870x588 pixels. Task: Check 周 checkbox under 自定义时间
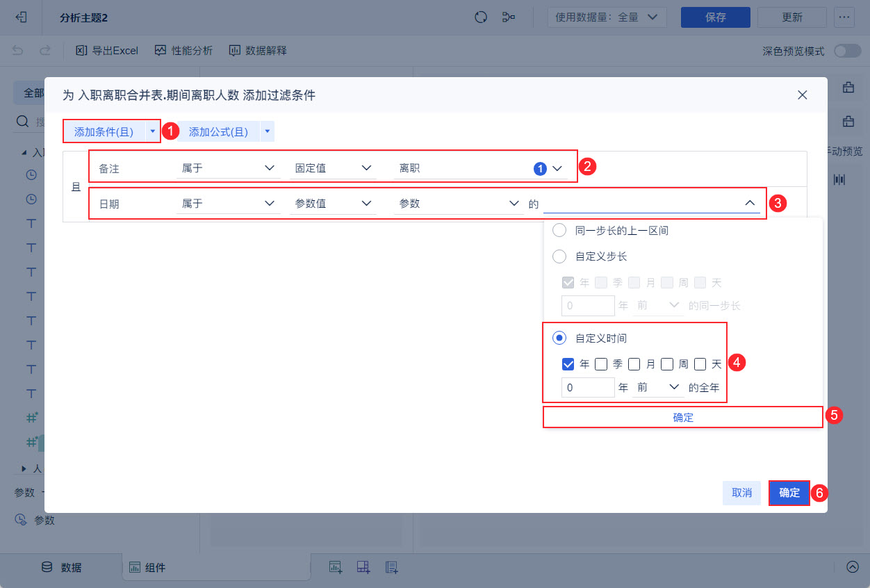pos(667,364)
